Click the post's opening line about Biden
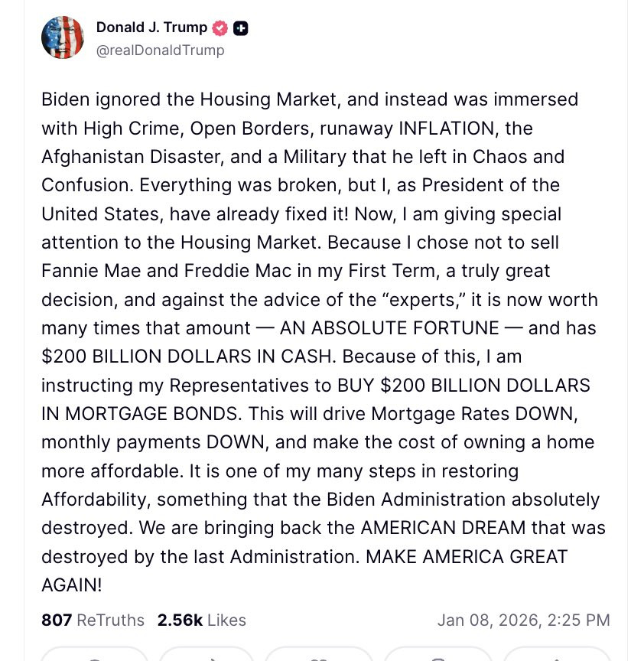Screen dimensions: 644x661 tap(310, 100)
